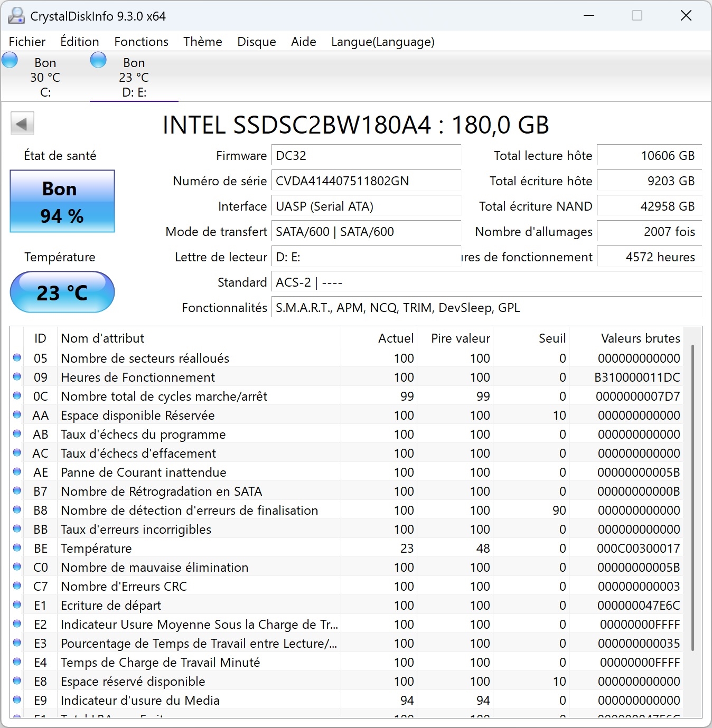Click the Nom d'attribut column header
The image size is (712, 728).
pyautogui.click(x=199, y=338)
